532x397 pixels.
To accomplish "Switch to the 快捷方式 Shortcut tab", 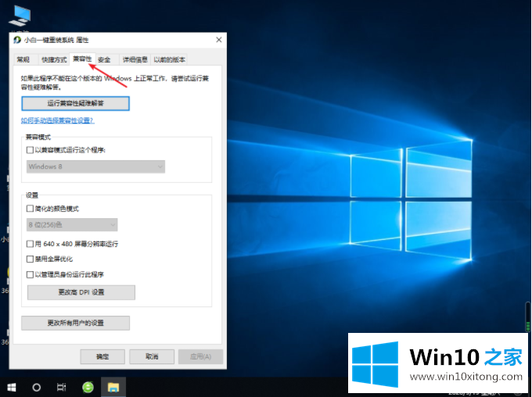I will (x=54, y=59).
